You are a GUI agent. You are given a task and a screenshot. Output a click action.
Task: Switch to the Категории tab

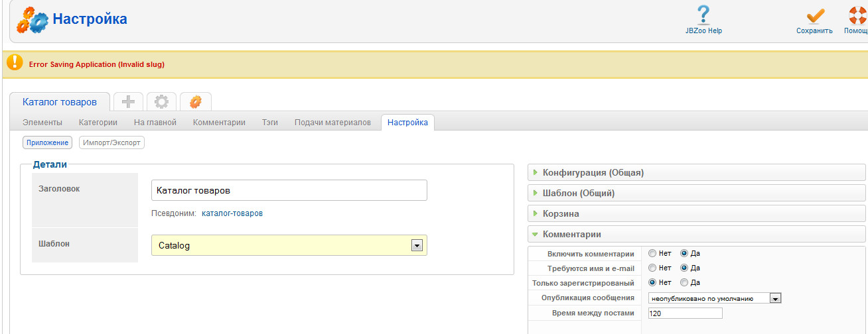pyautogui.click(x=98, y=123)
